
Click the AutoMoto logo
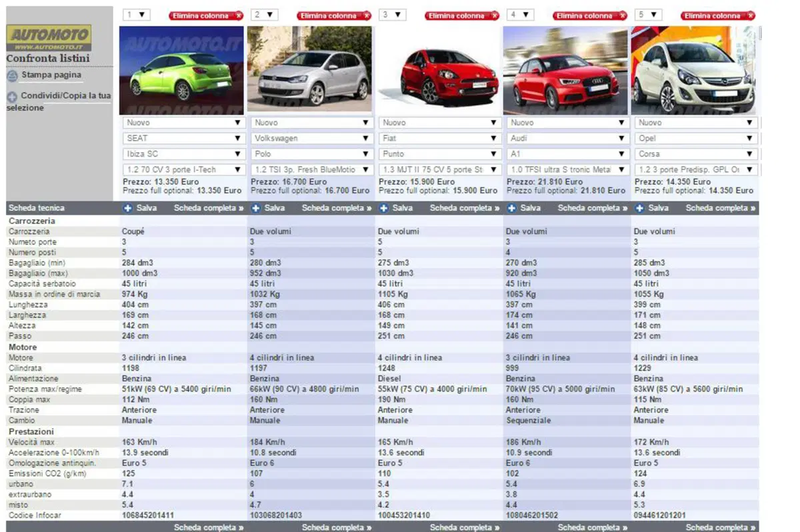[49, 38]
